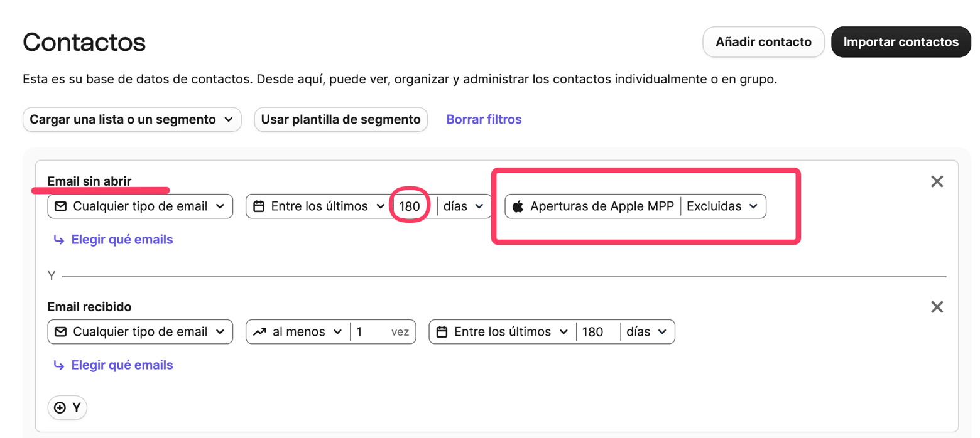Image resolution: width=980 pixels, height=438 pixels.
Task: Click envelope icon in Email recibido row
Action: pos(61,332)
